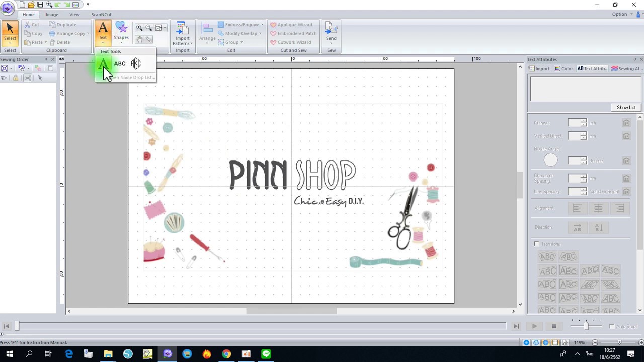Switch to the View ribbon tab

[x=74, y=15]
